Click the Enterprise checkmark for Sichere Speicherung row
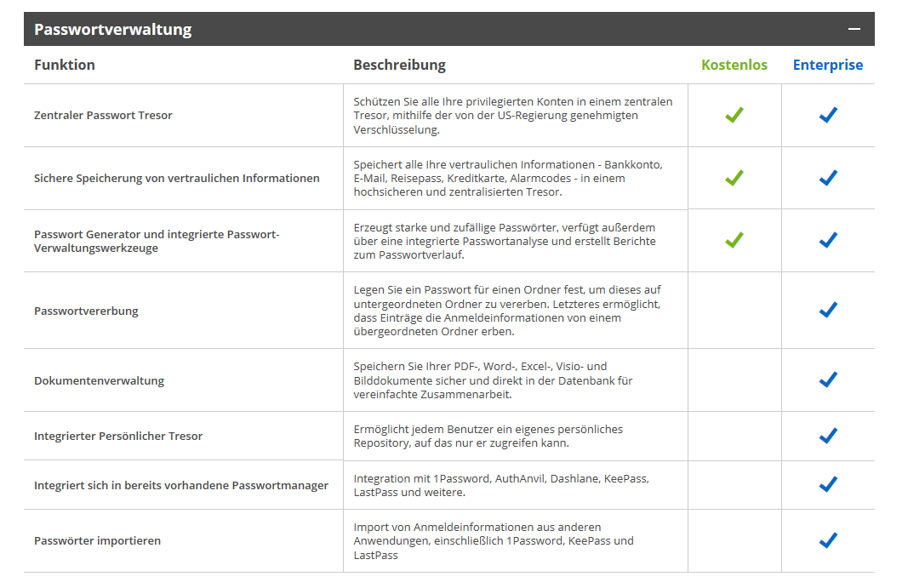Image resolution: width=908 pixels, height=588 pixels. (x=827, y=178)
